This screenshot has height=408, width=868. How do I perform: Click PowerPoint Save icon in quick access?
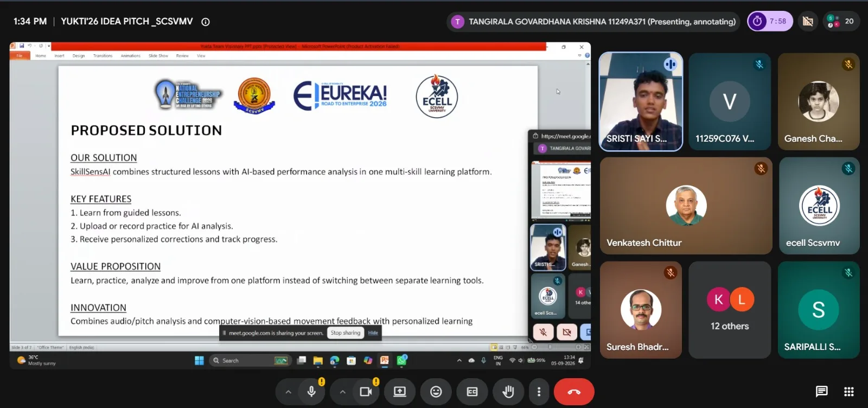[x=22, y=46]
